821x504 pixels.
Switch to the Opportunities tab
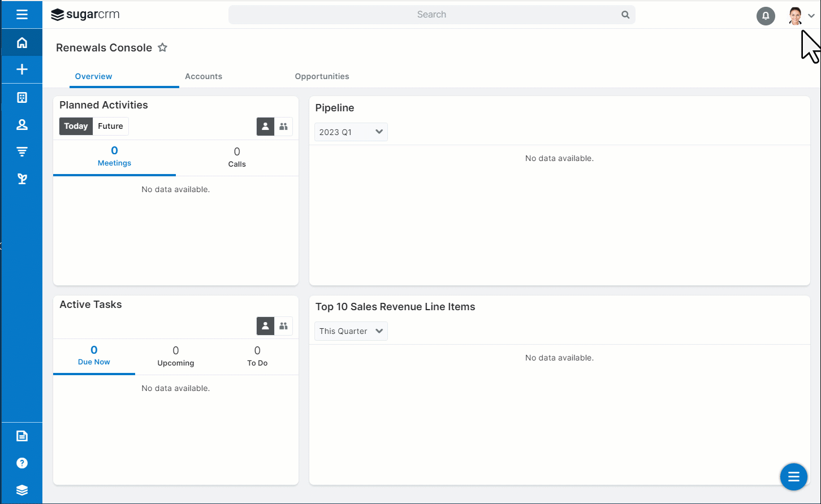click(x=322, y=76)
